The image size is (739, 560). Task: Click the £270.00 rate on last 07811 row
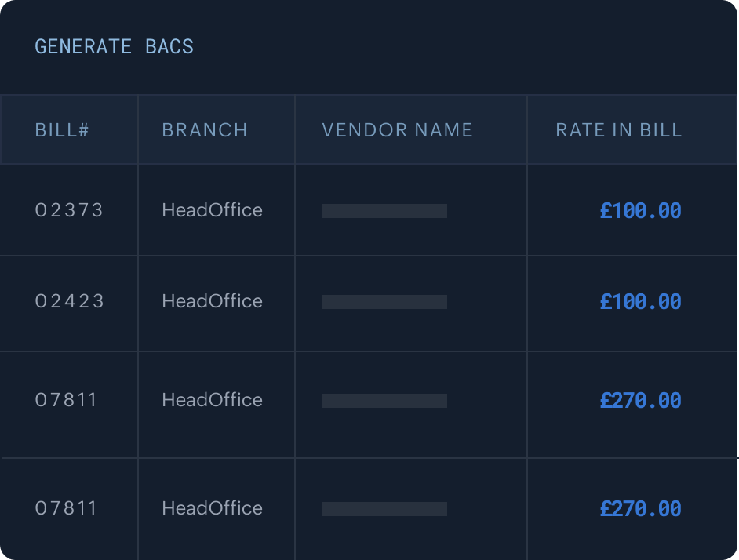pyautogui.click(x=641, y=508)
